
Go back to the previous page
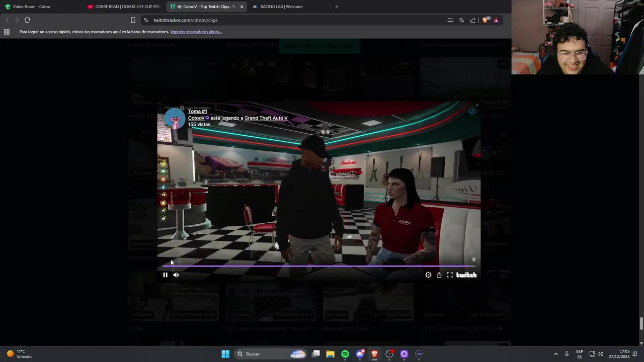pos(7,20)
